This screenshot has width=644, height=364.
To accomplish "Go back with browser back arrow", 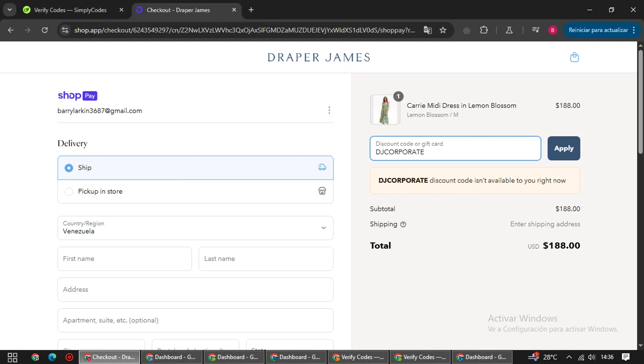I will point(11,30).
